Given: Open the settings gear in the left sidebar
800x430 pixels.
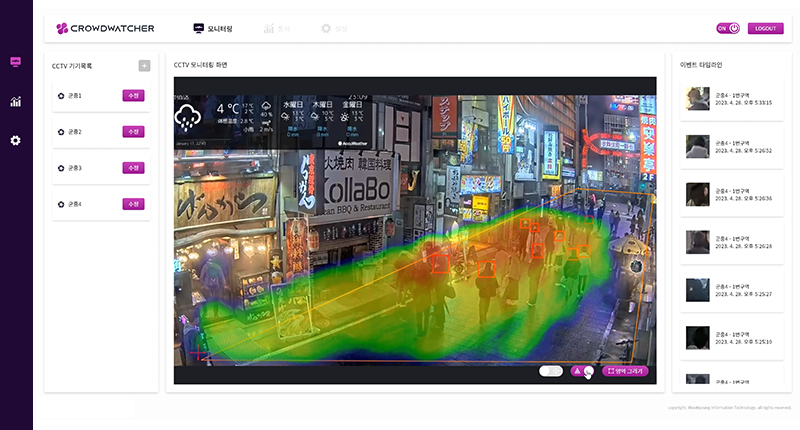Looking at the screenshot, I should tap(16, 140).
